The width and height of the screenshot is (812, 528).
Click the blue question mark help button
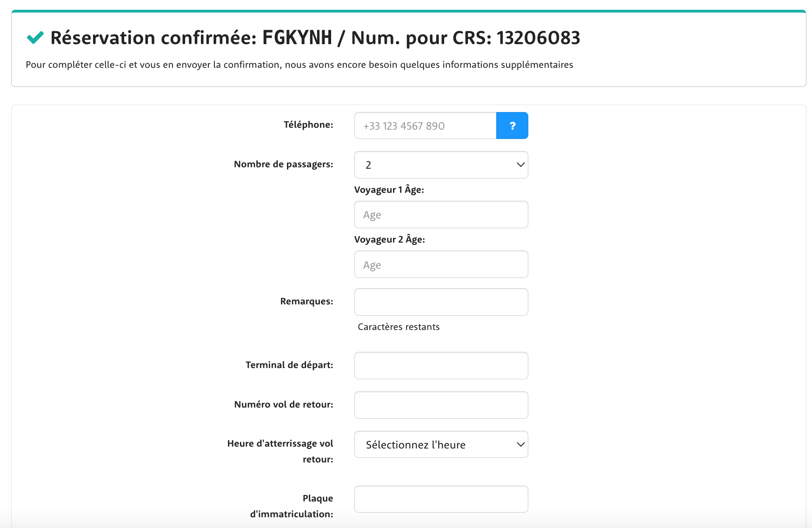click(x=512, y=125)
